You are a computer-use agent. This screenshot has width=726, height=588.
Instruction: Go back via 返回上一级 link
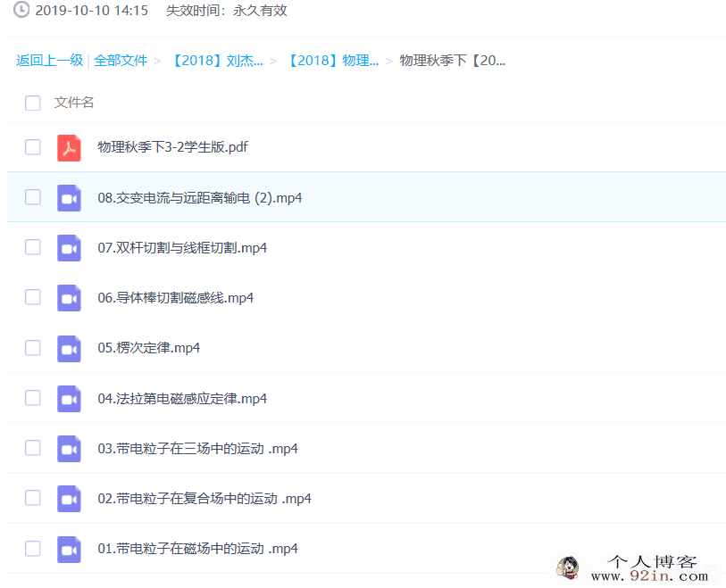coord(49,60)
